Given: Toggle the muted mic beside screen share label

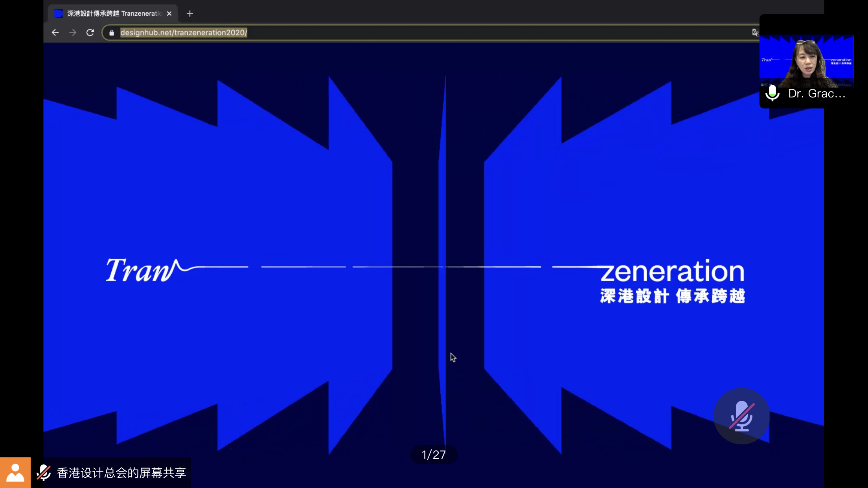Looking at the screenshot, I should pos(44,473).
